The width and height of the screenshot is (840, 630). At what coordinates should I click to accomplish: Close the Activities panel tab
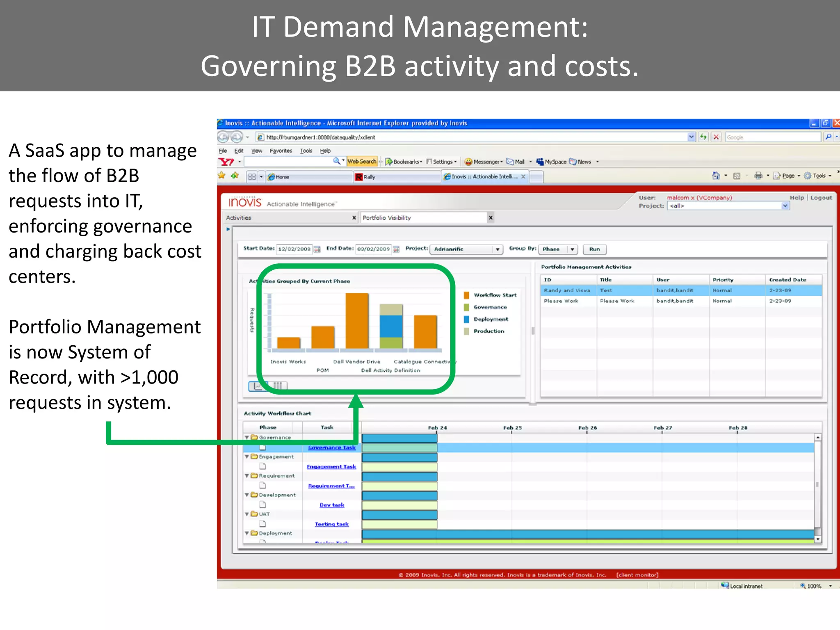354,218
